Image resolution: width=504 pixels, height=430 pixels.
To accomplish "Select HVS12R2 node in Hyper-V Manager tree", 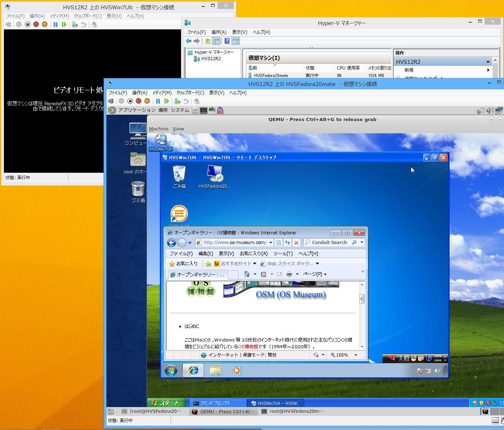I will point(211,59).
